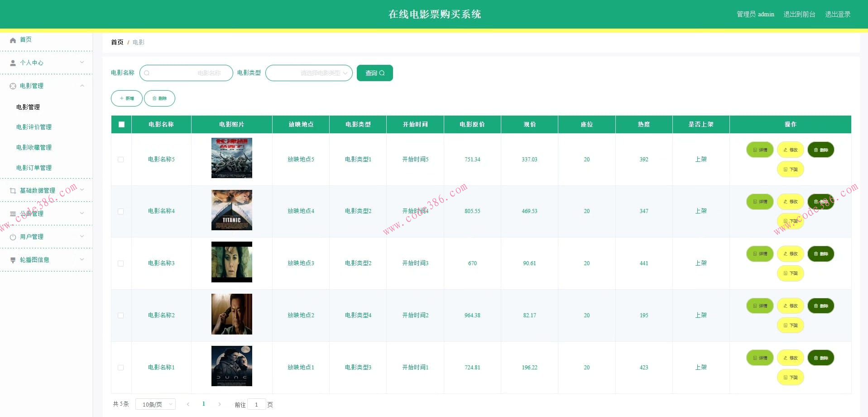Collapse the 电影管理 sidebar section chevron
868x417 pixels.
pos(82,86)
